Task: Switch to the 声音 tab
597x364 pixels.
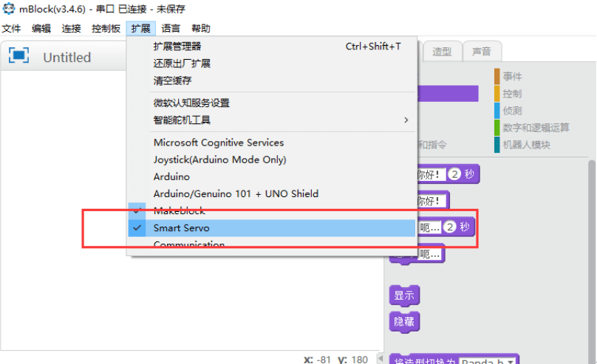Action: pos(482,52)
